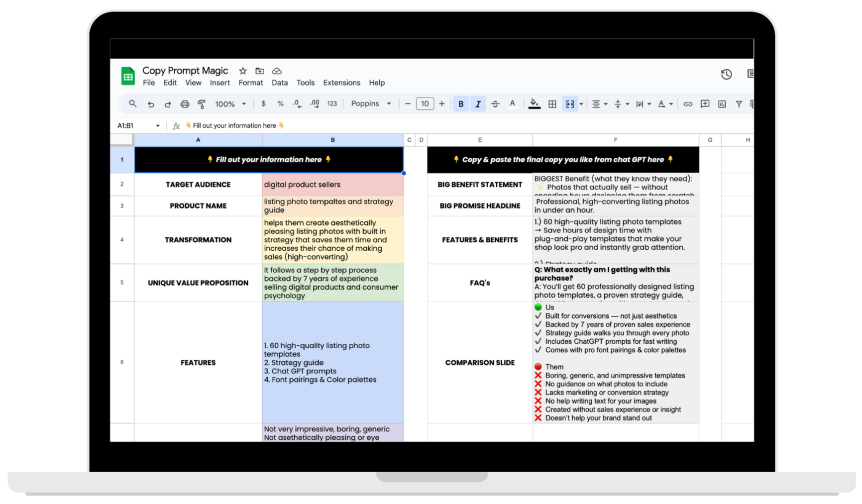Image resolution: width=862 pixels, height=504 pixels.
Task: Create a filter
Action: tap(739, 104)
